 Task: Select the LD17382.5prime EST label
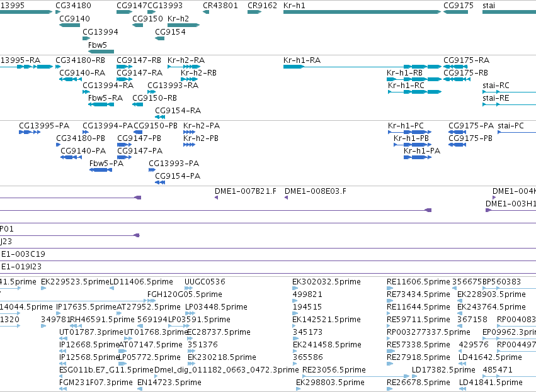pyautogui.click(x=443, y=370)
